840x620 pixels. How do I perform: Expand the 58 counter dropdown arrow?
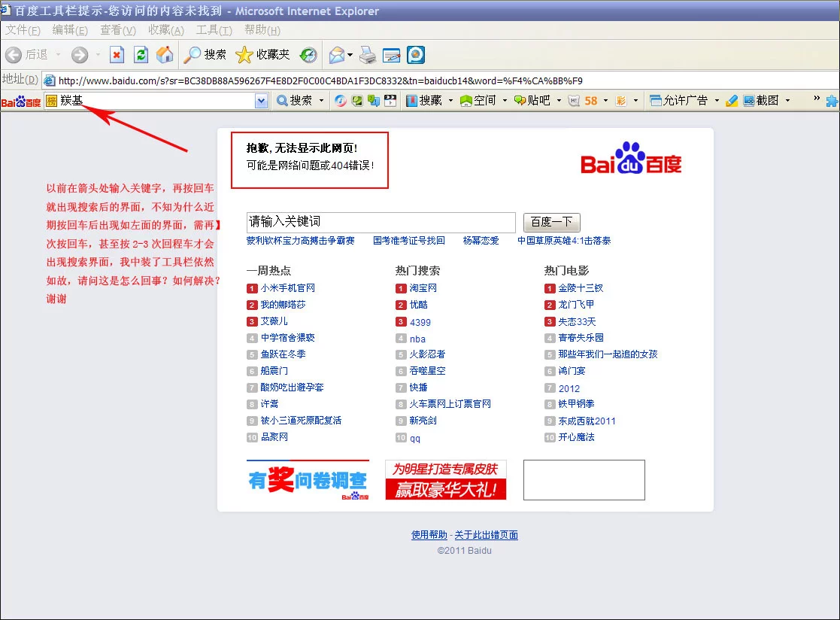click(x=605, y=100)
